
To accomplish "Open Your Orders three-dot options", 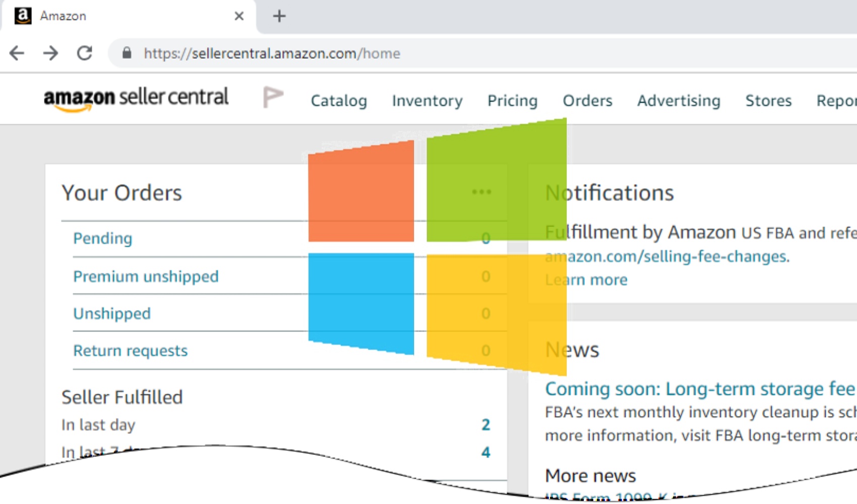I will tap(481, 192).
